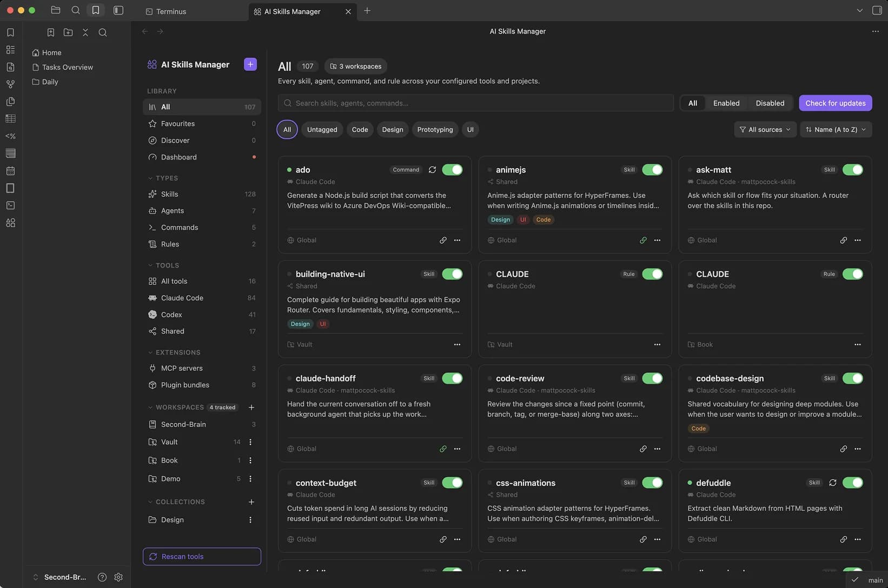Disable the claude-handoff toggle
This screenshot has height=588, width=888.
point(452,378)
